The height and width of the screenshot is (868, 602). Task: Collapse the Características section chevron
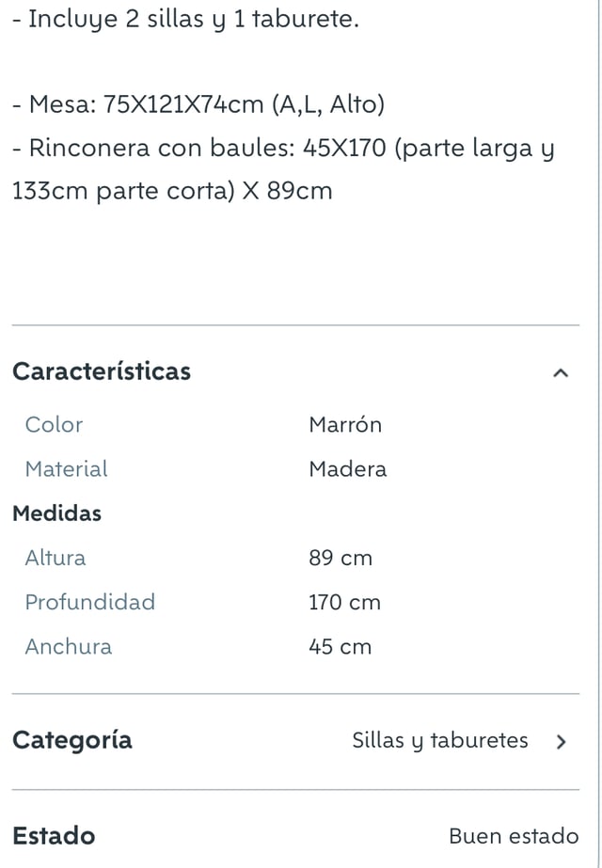[561, 372]
